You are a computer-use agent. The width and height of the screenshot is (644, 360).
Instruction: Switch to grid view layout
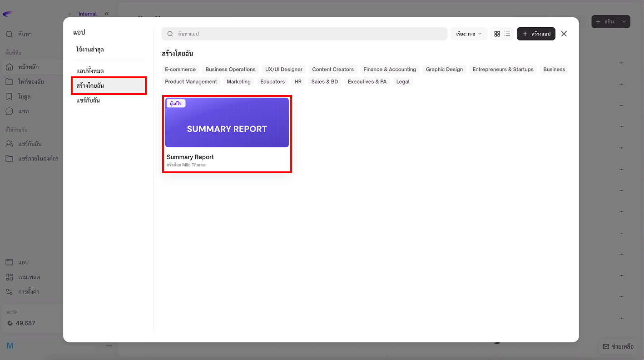tap(497, 34)
